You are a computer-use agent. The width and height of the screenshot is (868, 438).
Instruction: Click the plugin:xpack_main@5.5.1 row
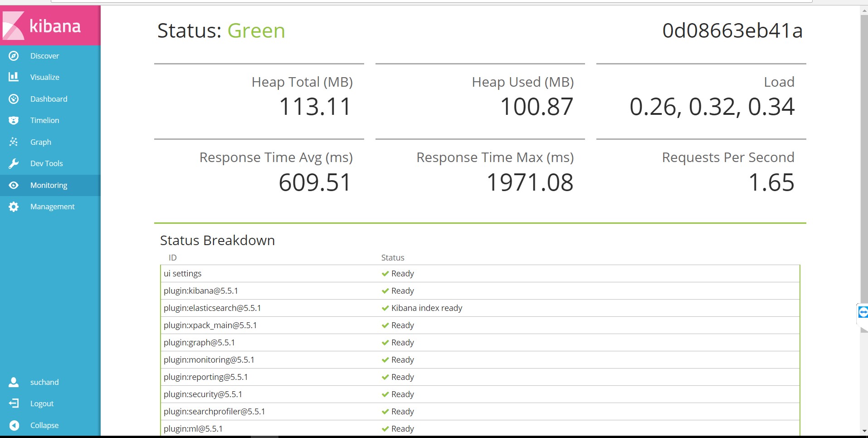[x=480, y=325]
